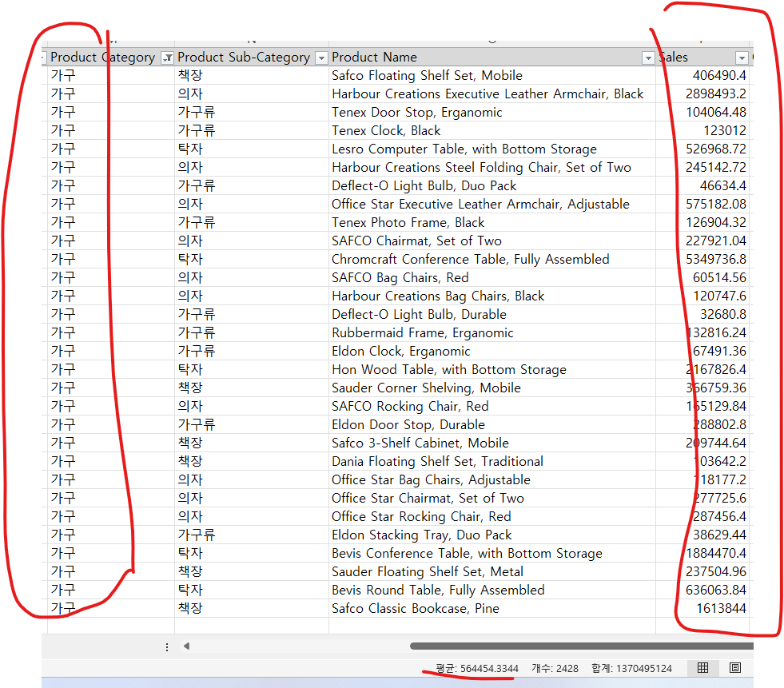The image size is (784, 688).
Task: Select cell Harbour Creations Bag Chairs, Black
Action: pos(492,296)
